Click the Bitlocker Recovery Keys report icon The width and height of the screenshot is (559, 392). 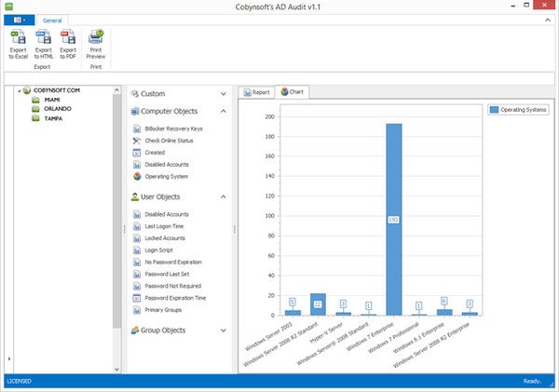pos(137,128)
